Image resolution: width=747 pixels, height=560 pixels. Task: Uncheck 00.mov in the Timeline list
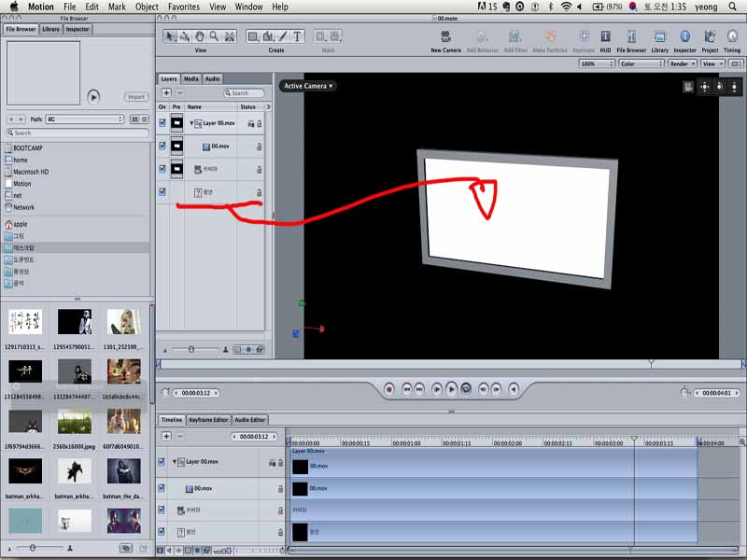pyautogui.click(x=162, y=488)
